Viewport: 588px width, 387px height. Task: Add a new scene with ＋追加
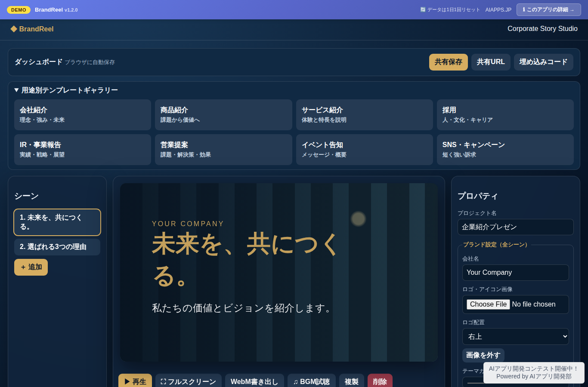pos(31,267)
